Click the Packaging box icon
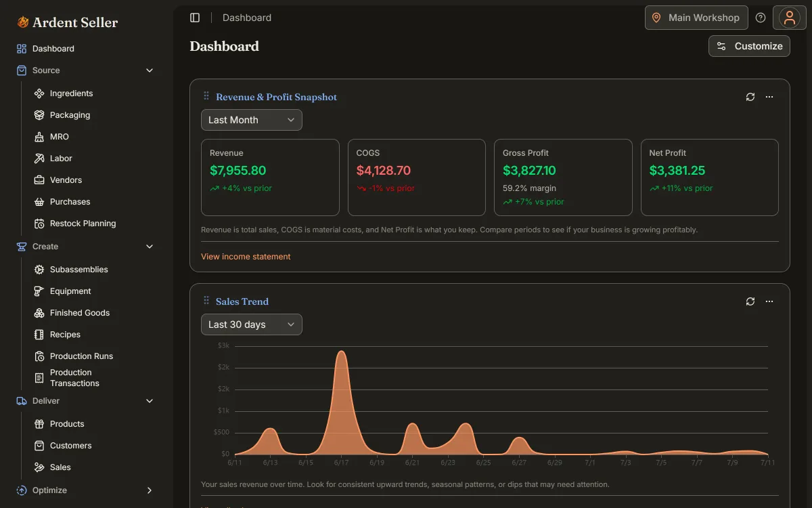 pyautogui.click(x=39, y=115)
